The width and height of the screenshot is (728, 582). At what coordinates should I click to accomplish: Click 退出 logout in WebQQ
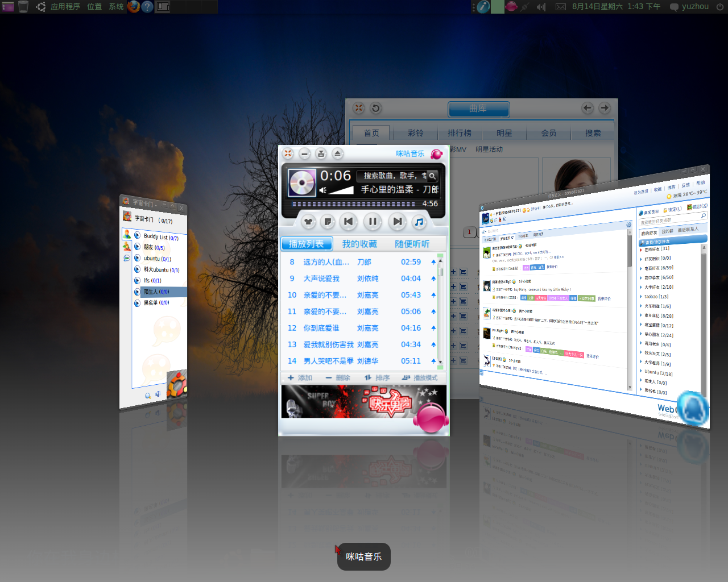click(x=697, y=207)
